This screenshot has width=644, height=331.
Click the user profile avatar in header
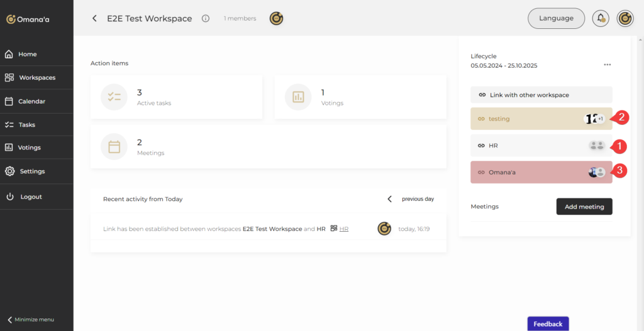click(x=625, y=18)
